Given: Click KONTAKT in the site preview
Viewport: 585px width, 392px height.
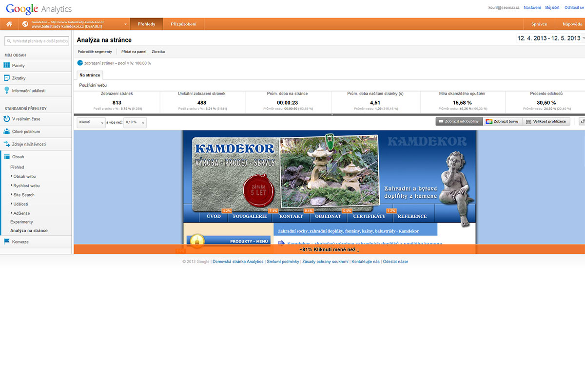Looking at the screenshot, I should point(292,216).
